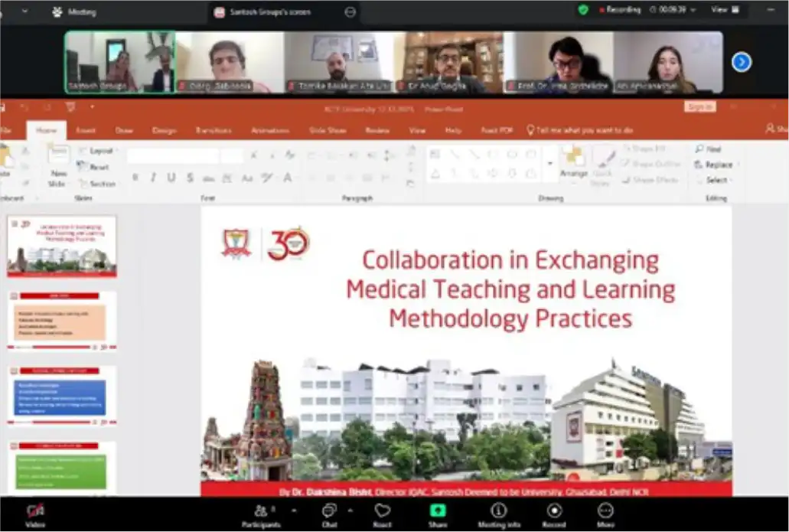This screenshot has width=789, height=532.
Task: Click the green encryption shield icon
Action: point(583,10)
